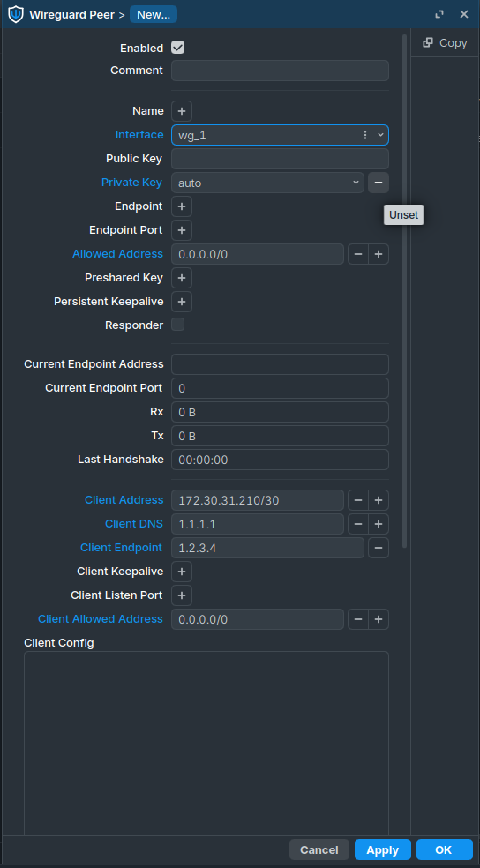Enable the Responder checkbox
480x868 pixels.
coord(177,325)
